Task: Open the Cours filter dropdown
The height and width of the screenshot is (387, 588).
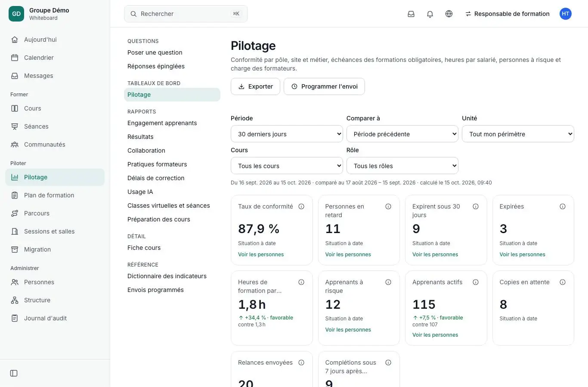Action: point(287,166)
